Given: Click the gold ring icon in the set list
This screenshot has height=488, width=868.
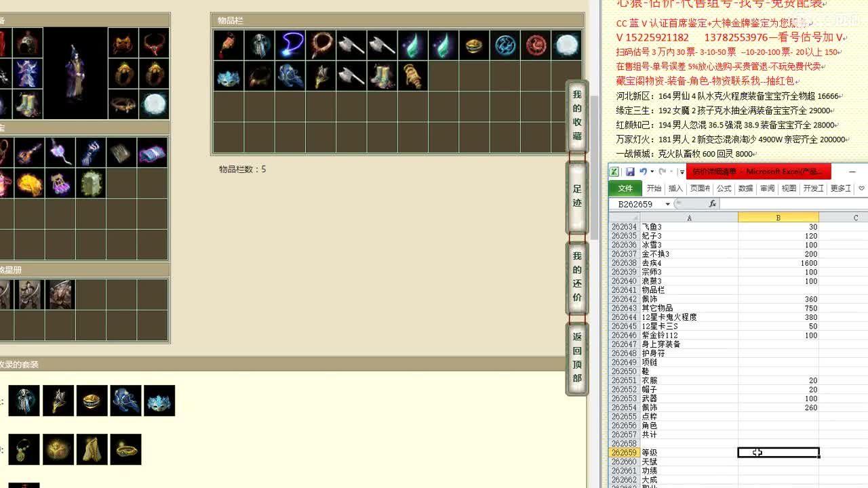Looking at the screenshot, I should coord(92,401).
